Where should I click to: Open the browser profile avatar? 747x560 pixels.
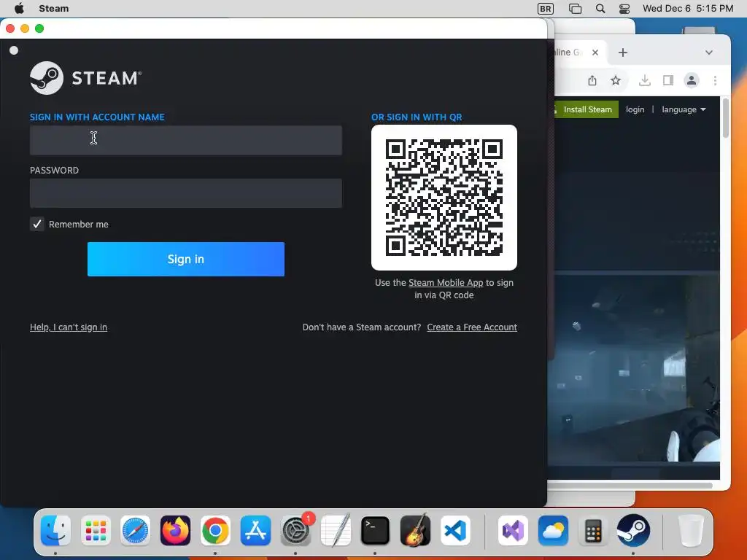pos(692,80)
